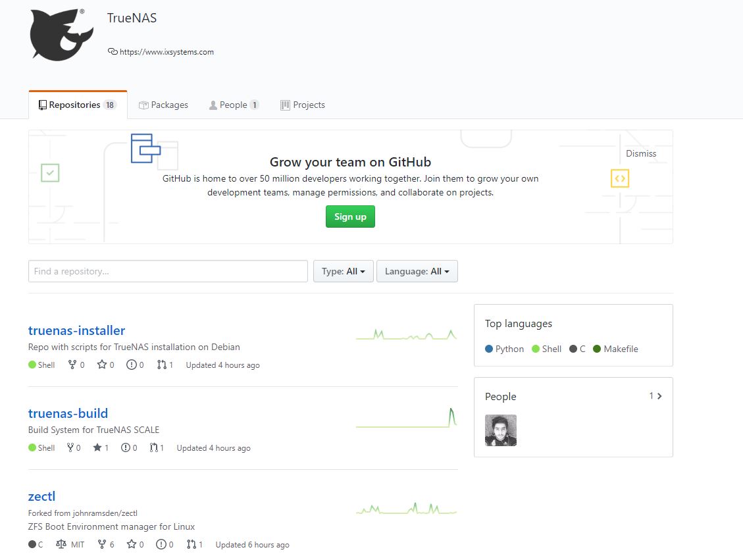The height and width of the screenshot is (560, 743).
Task: Open the Type: All dropdown
Action: coord(343,271)
